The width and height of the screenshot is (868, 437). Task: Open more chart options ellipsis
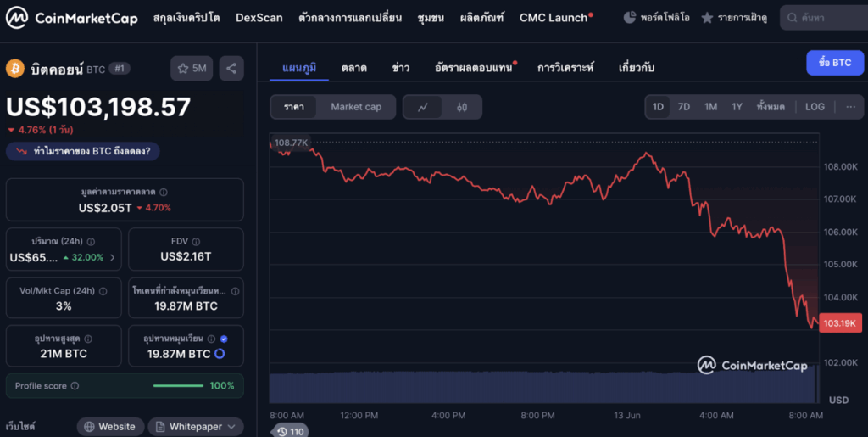click(x=850, y=107)
